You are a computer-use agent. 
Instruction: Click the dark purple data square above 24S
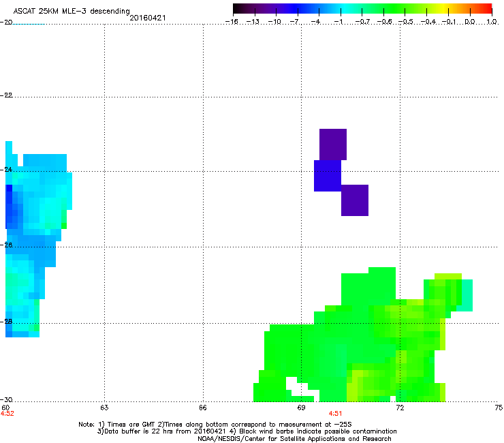333,144
